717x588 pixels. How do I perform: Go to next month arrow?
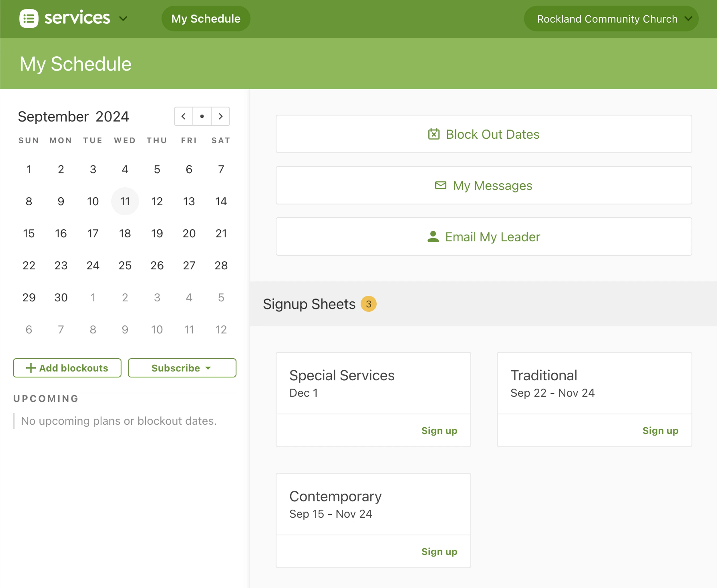click(220, 117)
